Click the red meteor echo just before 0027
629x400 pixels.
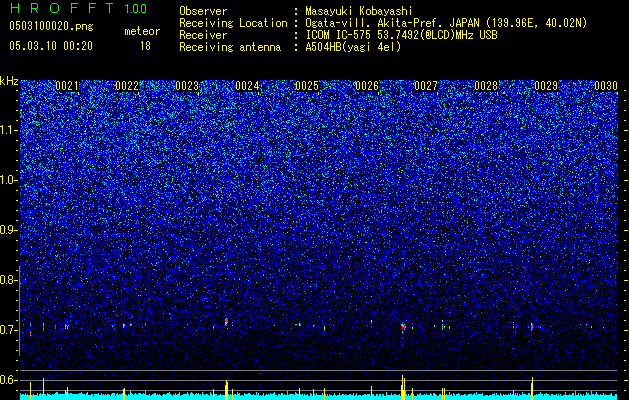pyautogui.click(x=403, y=327)
